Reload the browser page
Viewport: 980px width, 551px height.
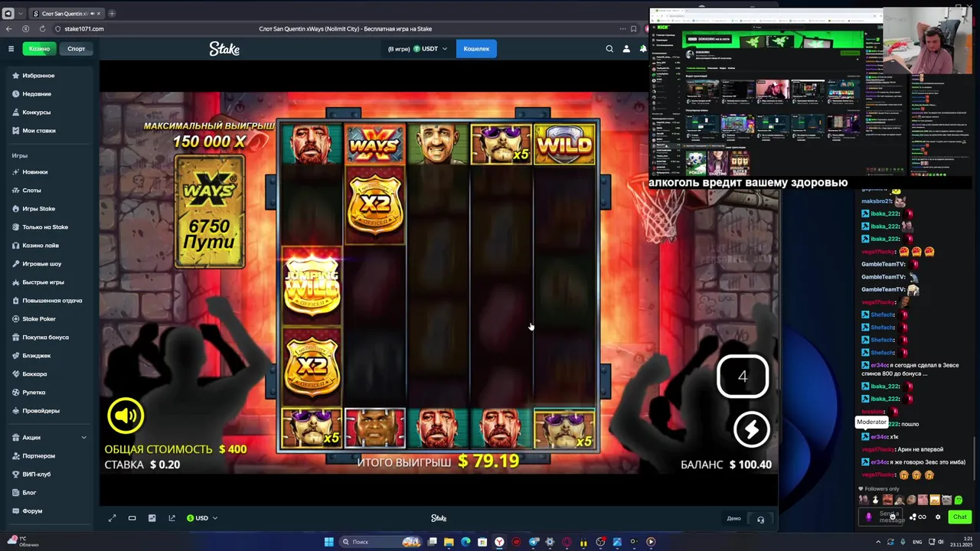(41, 29)
